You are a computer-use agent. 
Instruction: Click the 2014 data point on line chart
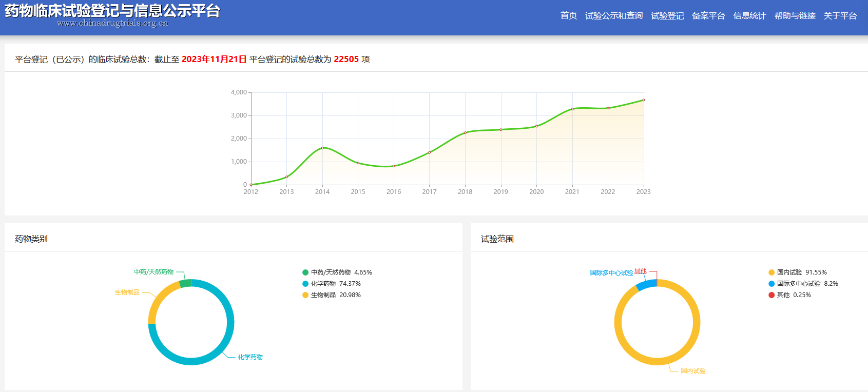322,148
